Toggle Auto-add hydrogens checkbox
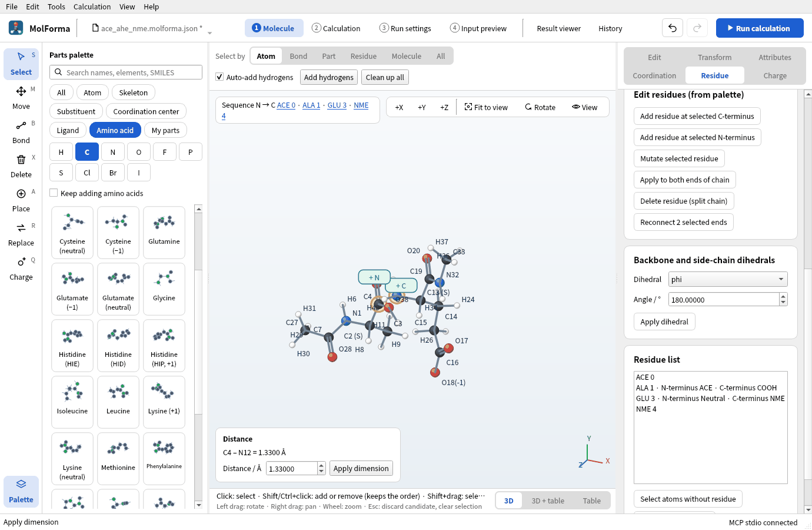 point(219,77)
